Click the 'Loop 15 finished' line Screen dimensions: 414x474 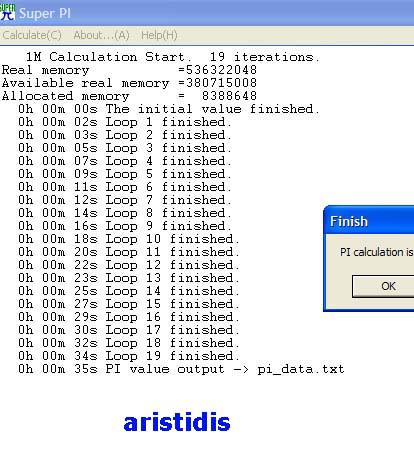click(129, 304)
